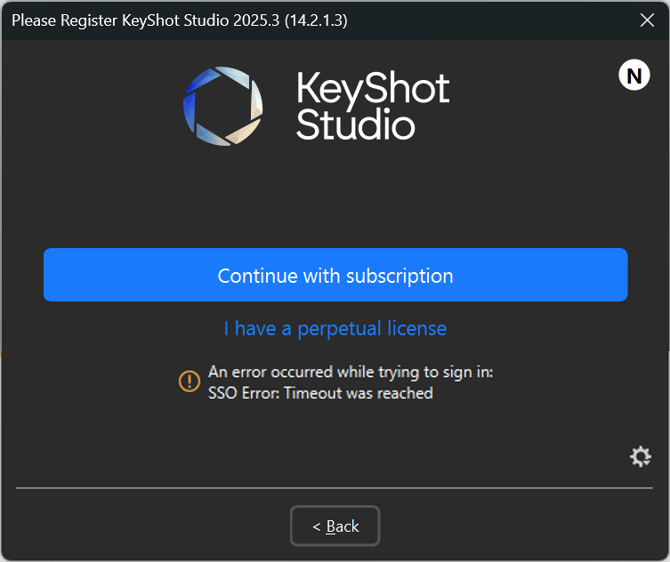Click the letter K in the KeyShot wordmark
Image resolution: width=670 pixels, height=562 pixels.
pos(308,88)
